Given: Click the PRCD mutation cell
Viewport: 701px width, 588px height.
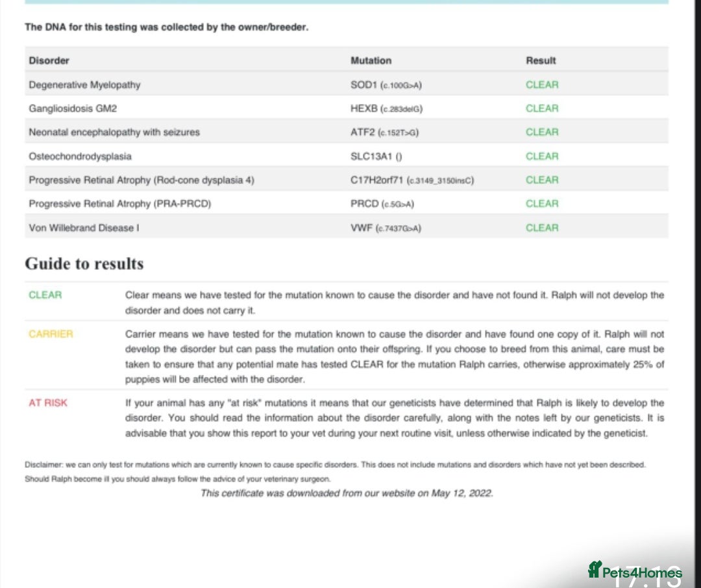Looking at the screenshot, I should coord(382,203).
